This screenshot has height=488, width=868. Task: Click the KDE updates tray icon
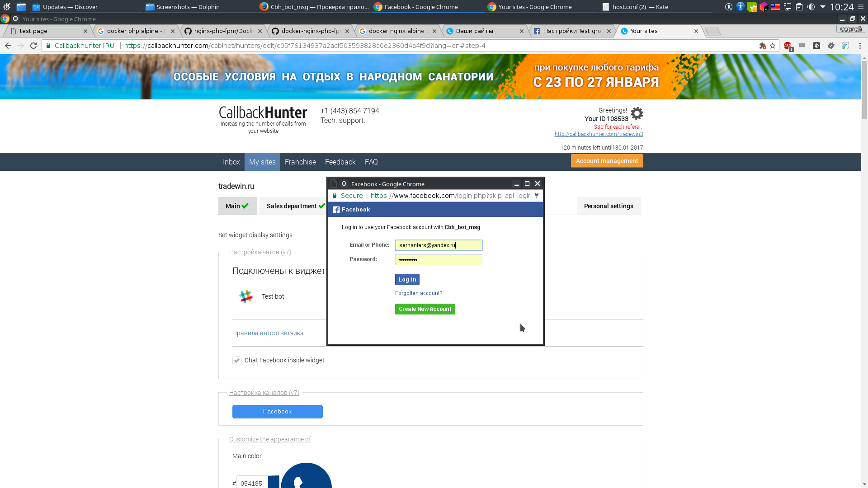(x=729, y=7)
